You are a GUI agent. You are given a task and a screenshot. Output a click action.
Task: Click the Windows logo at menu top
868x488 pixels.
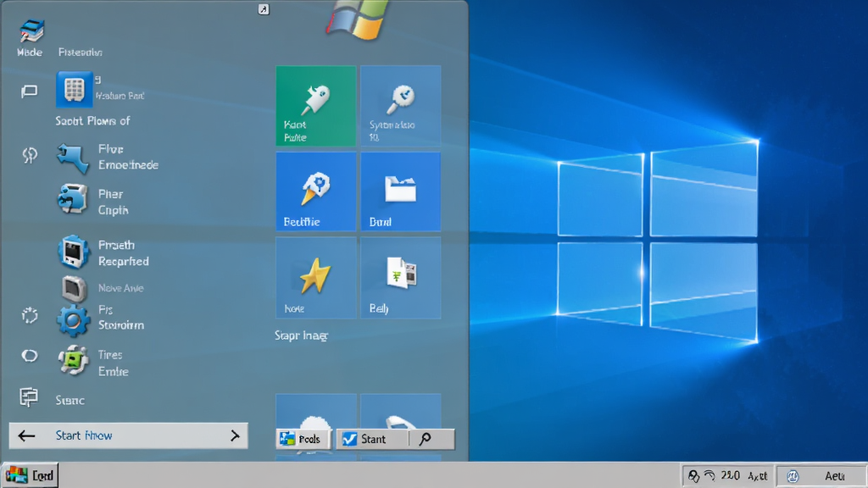coord(357,19)
